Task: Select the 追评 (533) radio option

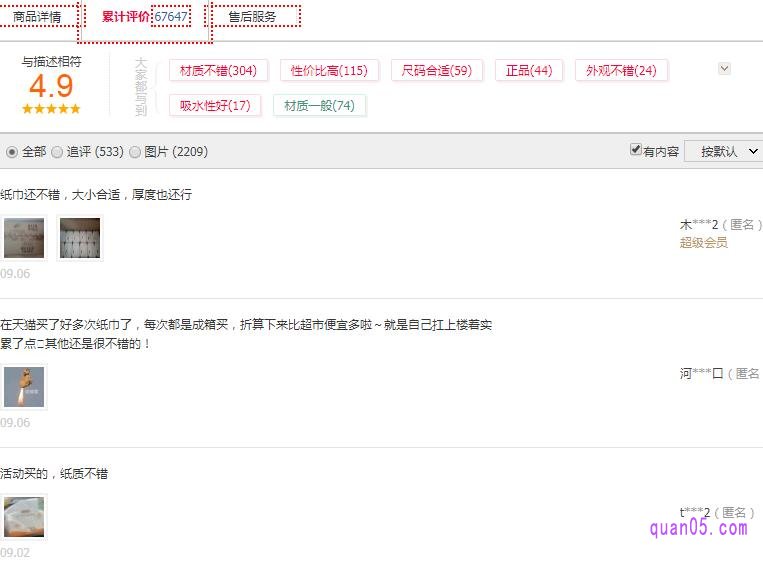Action: pyautogui.click(x=57, y=152)
